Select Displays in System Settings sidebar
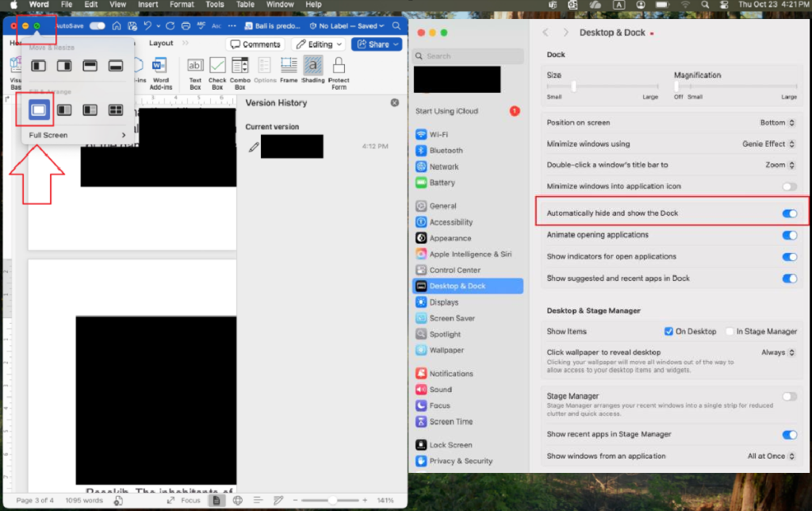Viewport: 812px width, 511px height. [x=468, y=302]
